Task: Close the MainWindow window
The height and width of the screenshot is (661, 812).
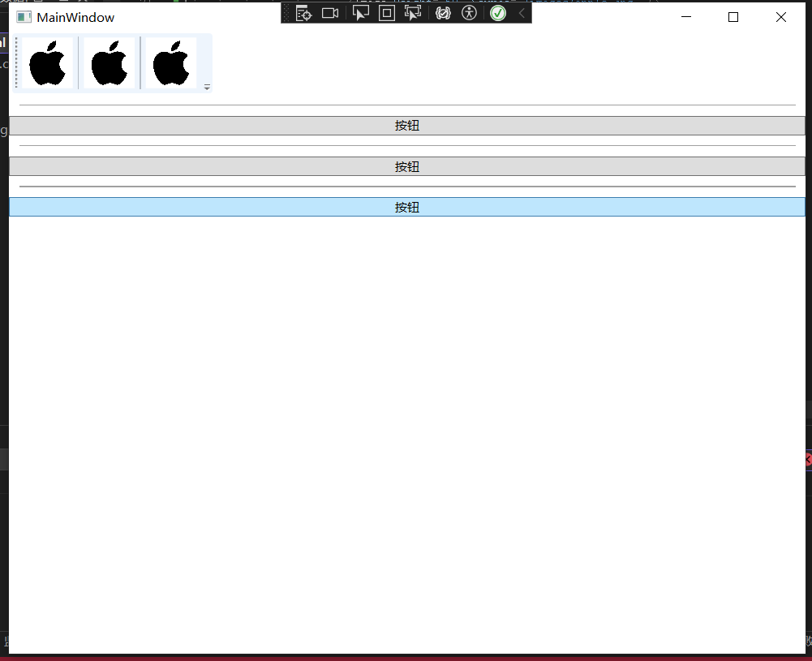Action: (x=781, y=17)
